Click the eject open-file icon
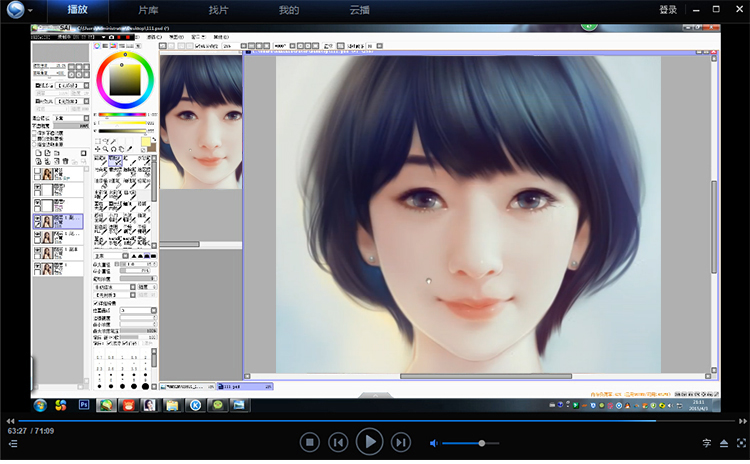Image resolution: width=750 pixels, height=464 pixels. point(724,443)
